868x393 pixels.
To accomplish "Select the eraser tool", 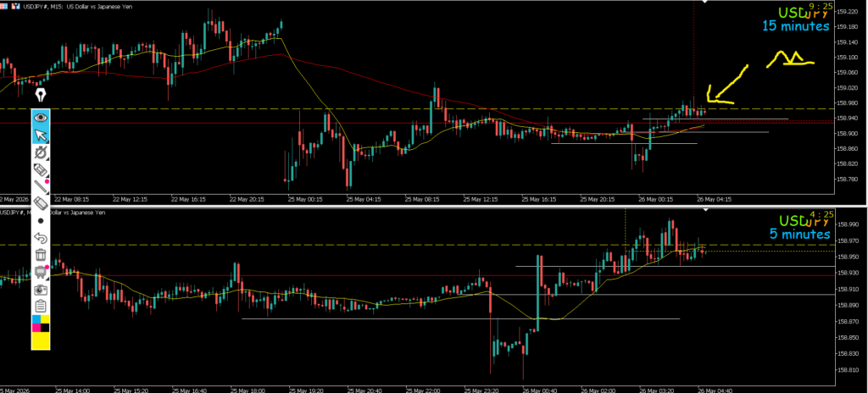I will point(41,203).
